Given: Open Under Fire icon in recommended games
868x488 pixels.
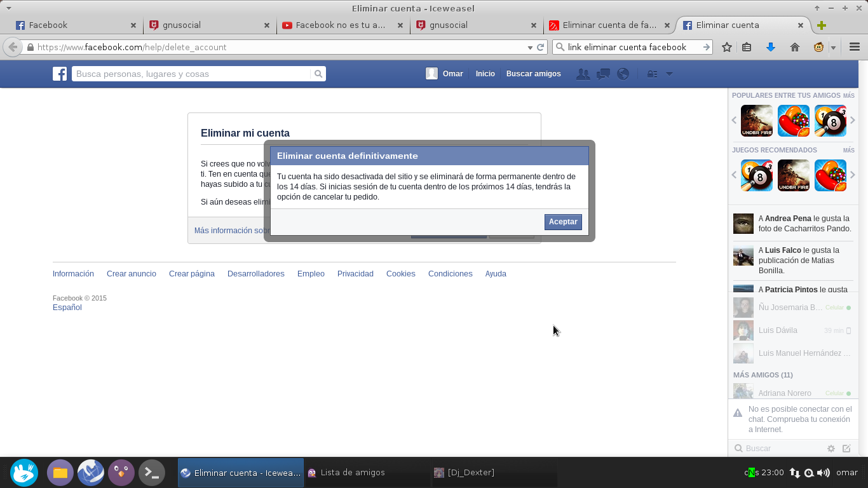Looking at the screenshot, I should tap(794, 175).
